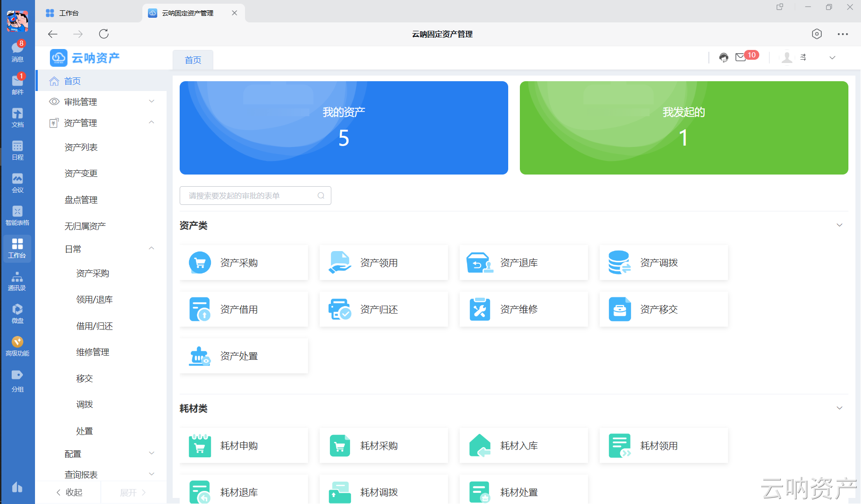Click the 资产退库 card icon
The width and height of the screenshot is (861, 504).
[480, 263]
